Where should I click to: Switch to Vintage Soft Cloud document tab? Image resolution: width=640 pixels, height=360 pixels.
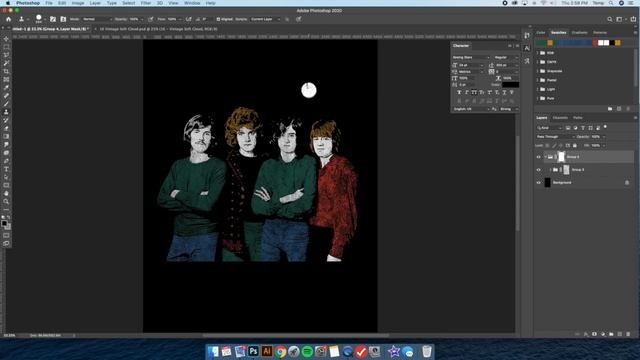click(x=158, y=29)
